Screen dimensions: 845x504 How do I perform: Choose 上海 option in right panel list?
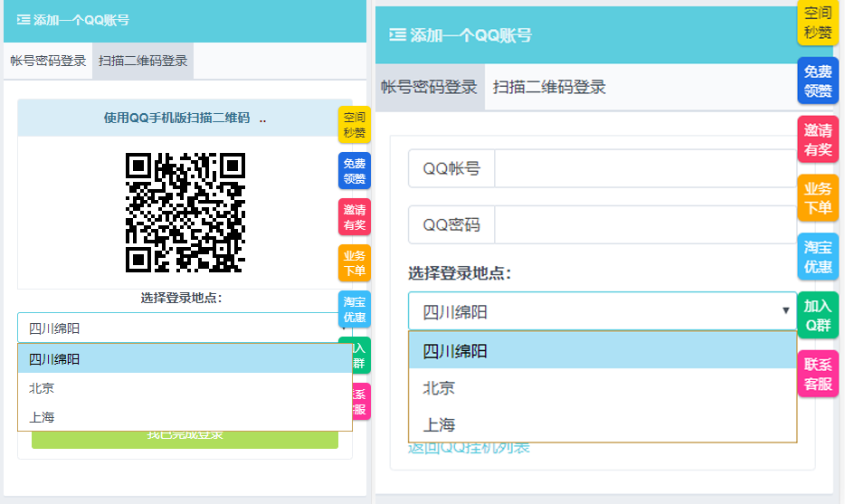603,424
